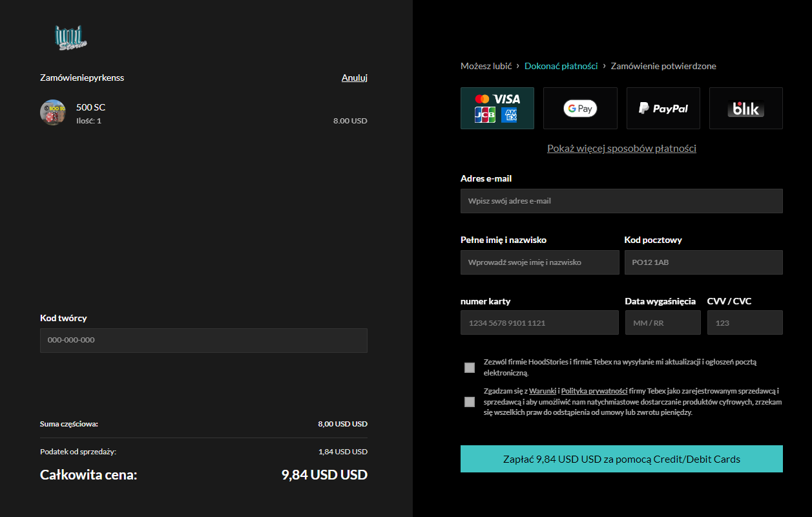This screenshot has width=812, height=517.
Task: Focus the Pełne imię i nazwisko field
Action: (539, 262)
